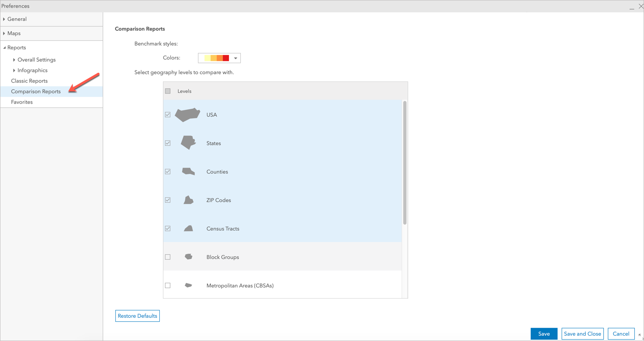This screenshot has width=644, height=341.
Task: Close the Preferences window
Action: (641, 6)
